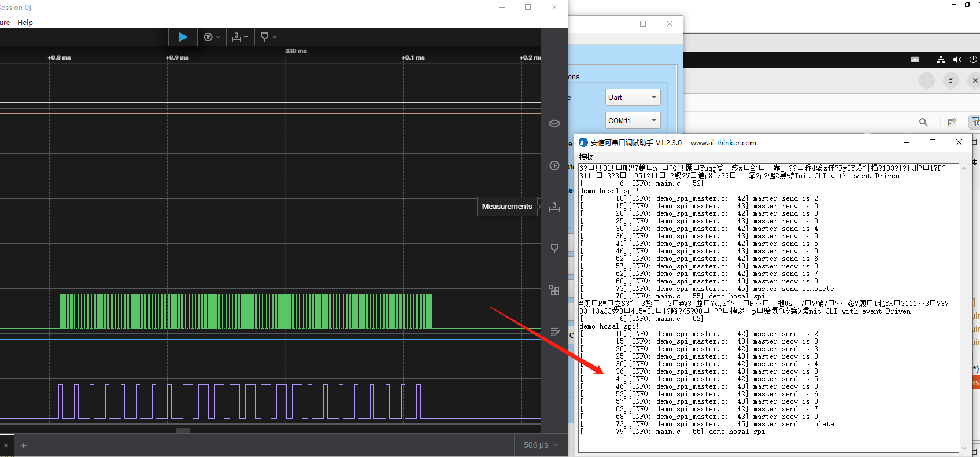Click the www.ai-thinker.com link in title bar
This screenshot has width=980, height=457.
pyautogui.click(x=723, y=143)
